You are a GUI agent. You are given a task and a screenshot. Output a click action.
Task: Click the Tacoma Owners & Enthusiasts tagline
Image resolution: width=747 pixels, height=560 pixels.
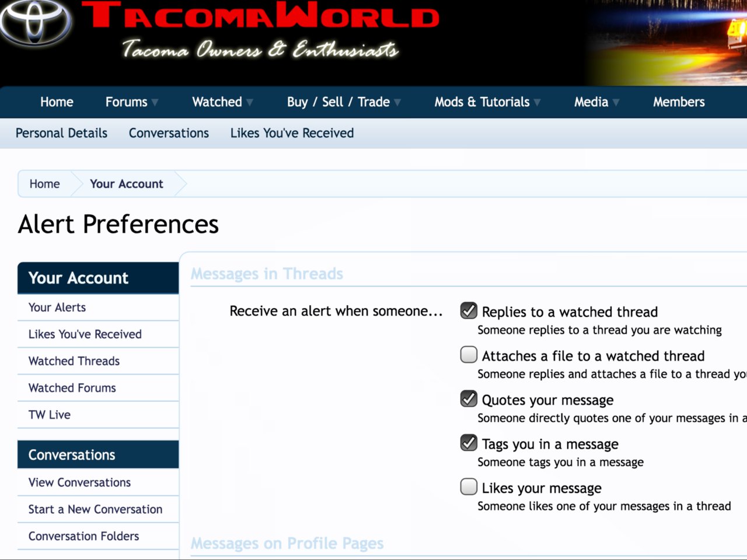(x=260, y=50)
